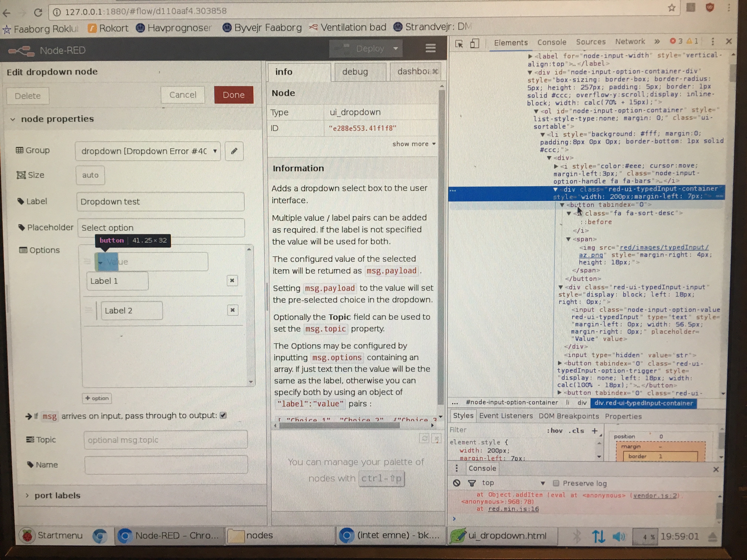Click the Done button
The height and width of the screenshot is (560, 747).
pos(233,94)
